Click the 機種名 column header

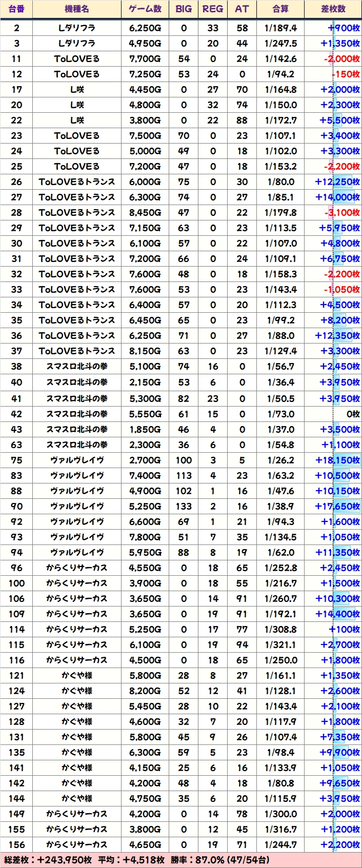[x=77, y=9]
